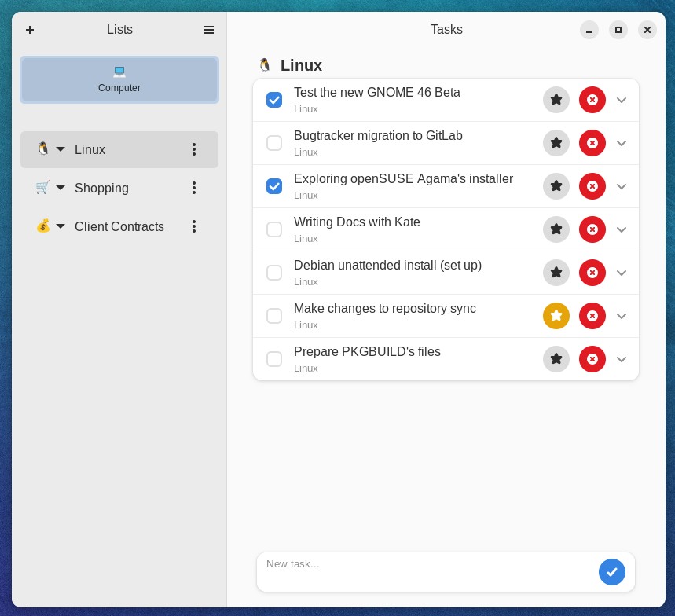Uncheck Exploring openSUSE Agama's installer task
This screenshot has height=616, width=675.
(x=274, y=186)
